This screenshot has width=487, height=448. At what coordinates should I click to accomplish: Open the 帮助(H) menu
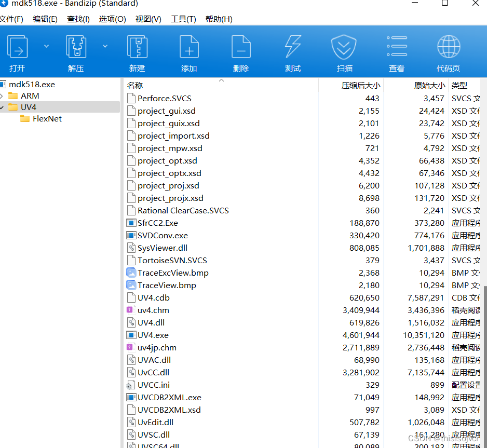tap(219, 19)
